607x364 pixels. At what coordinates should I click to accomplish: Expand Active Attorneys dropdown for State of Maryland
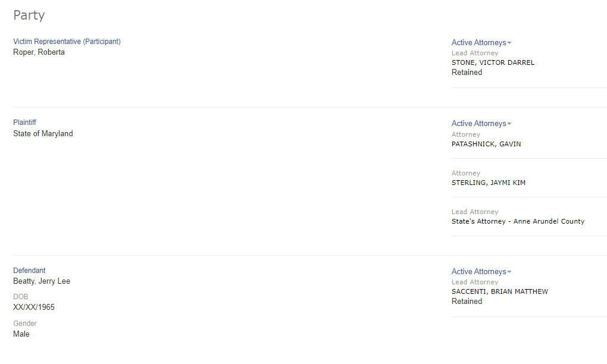click(478, 124)
